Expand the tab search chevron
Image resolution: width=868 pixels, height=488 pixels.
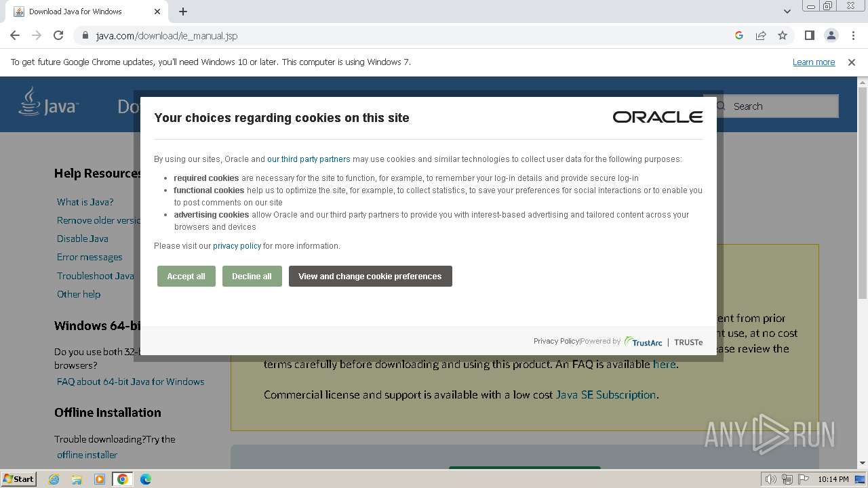coord(787,12)
